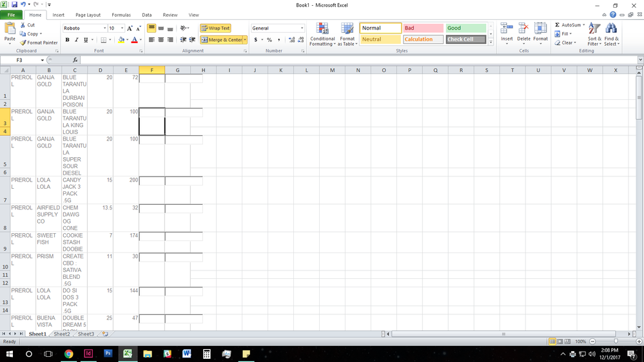Open the borders dropdown

pos(110,40)
